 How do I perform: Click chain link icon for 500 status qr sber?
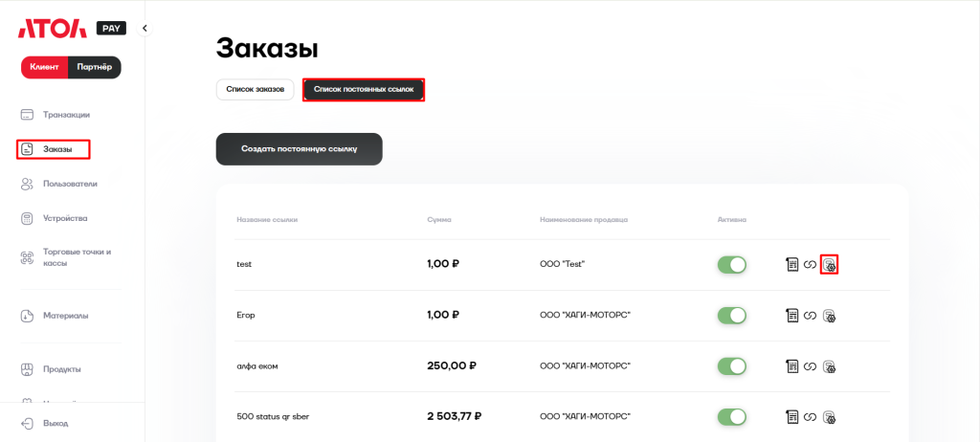810,416
